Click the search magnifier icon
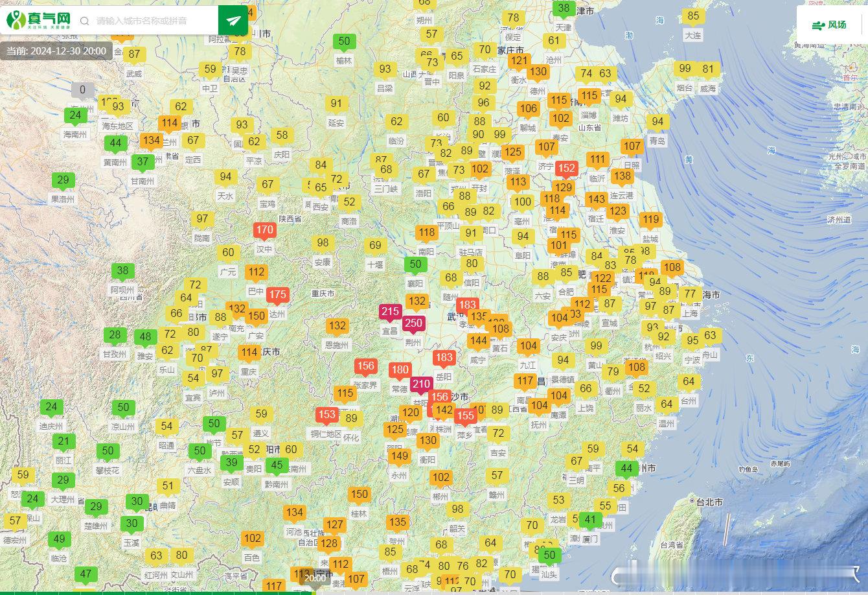868x595 pixels. tap(84, 21)
